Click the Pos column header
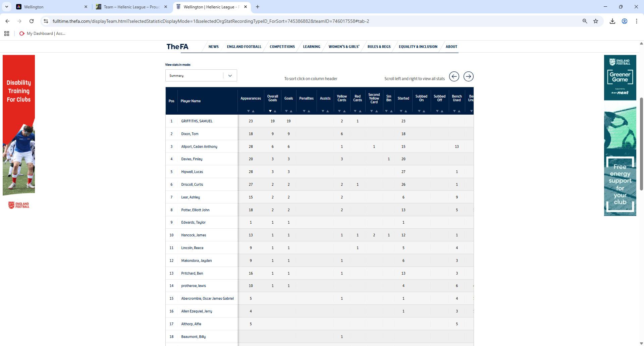This screenshot has width=644, height=346. click(x=171, y=101)
